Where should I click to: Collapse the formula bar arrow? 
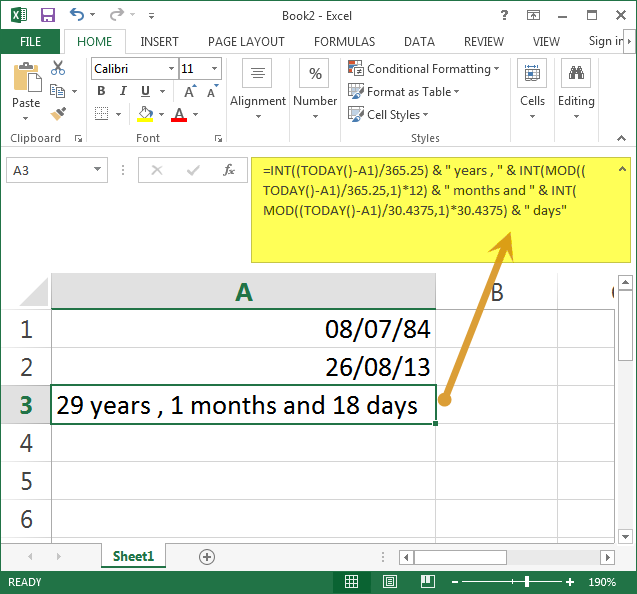point(622,169)
